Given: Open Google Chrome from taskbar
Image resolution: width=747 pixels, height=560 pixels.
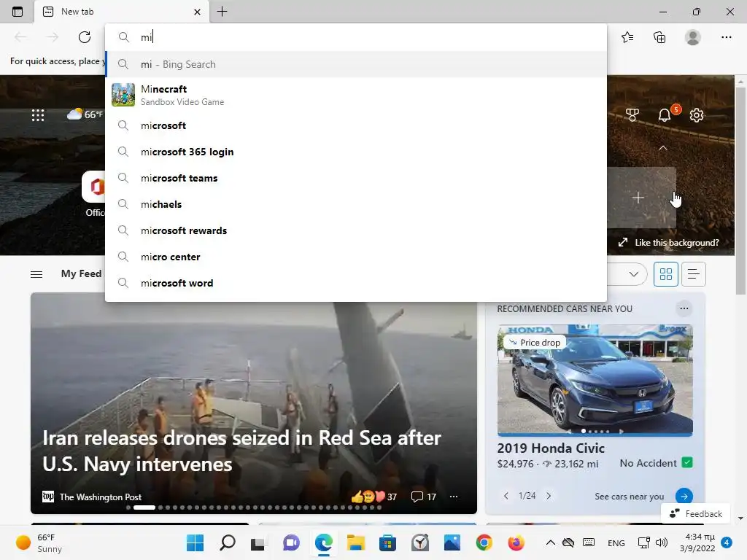Looking at the screenshot, I should coord(484,542).
